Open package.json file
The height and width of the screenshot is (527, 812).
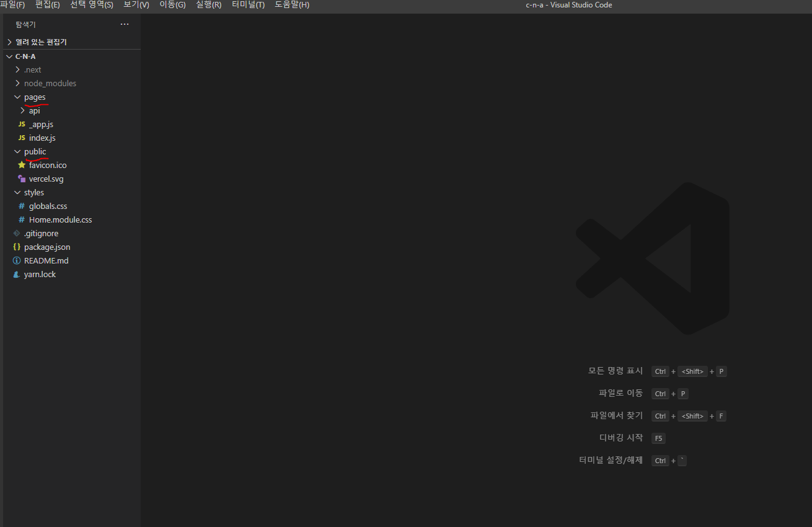tap(47, 247)
